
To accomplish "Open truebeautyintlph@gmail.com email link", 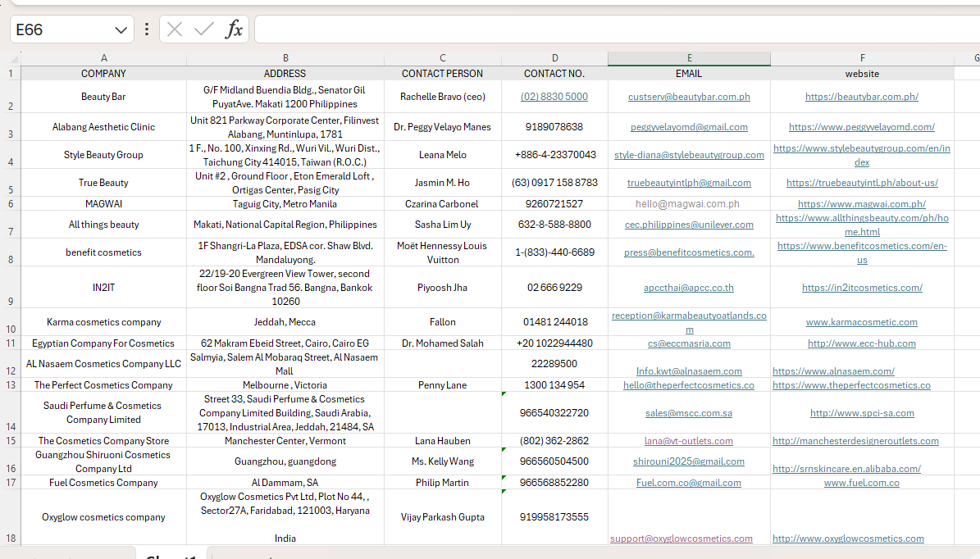I will (689, 183).
